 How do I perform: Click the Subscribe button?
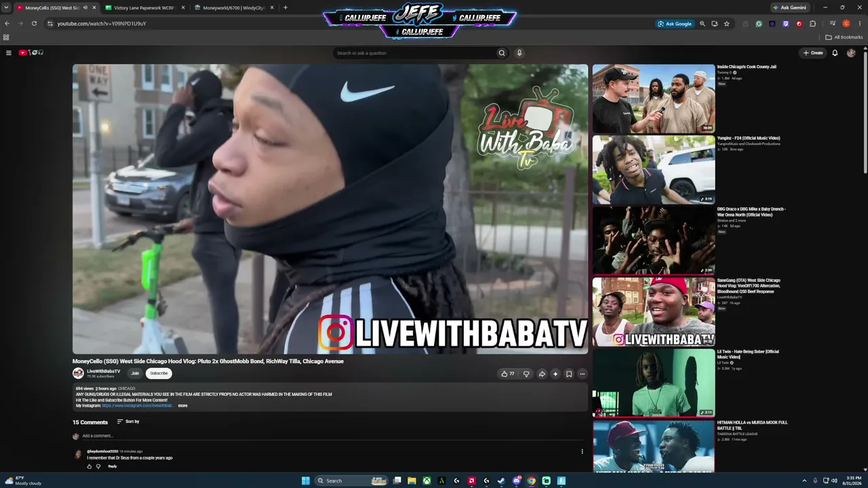[x=159, y=373]
